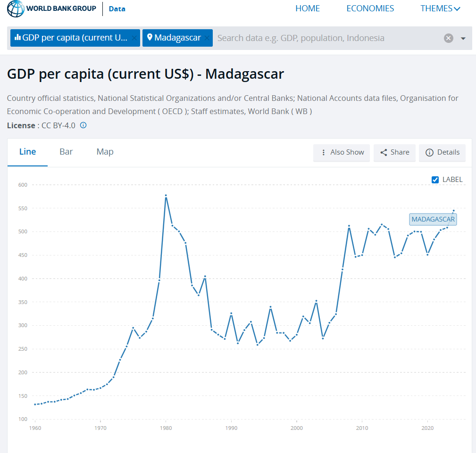Clear the search bar with the grey X icon
476x453 pixels.
448,38
